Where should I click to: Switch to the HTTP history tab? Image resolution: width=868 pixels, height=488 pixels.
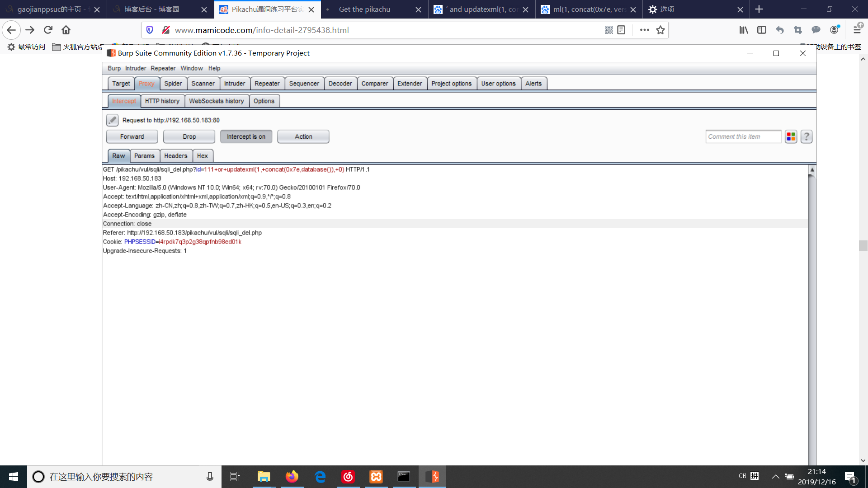point(162,101)
